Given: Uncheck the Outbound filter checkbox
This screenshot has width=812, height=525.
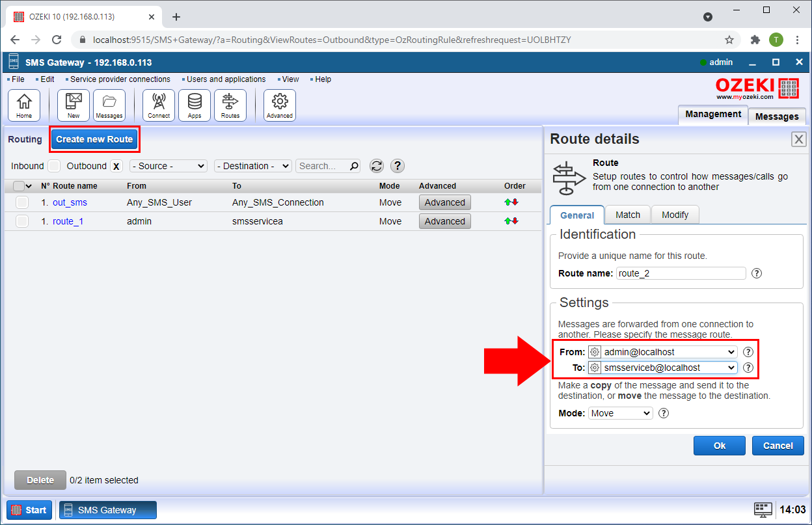Looking at the screenshot, I should click(116, 166).
